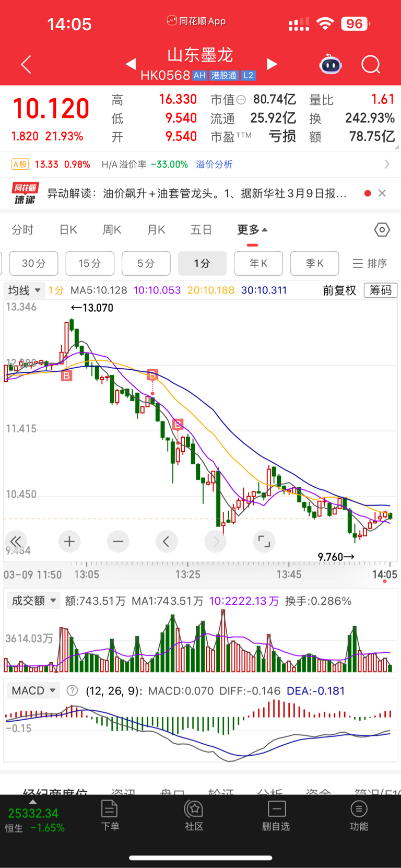Choose the 30分 period button
Viewport: 401px width, 868px height.
[33, 263]
